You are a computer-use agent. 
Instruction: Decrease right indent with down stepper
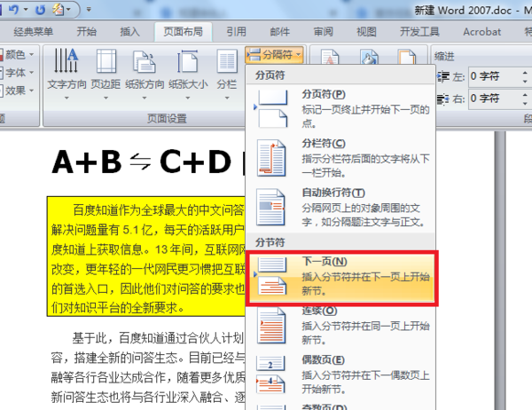click(x=525, y=104)
